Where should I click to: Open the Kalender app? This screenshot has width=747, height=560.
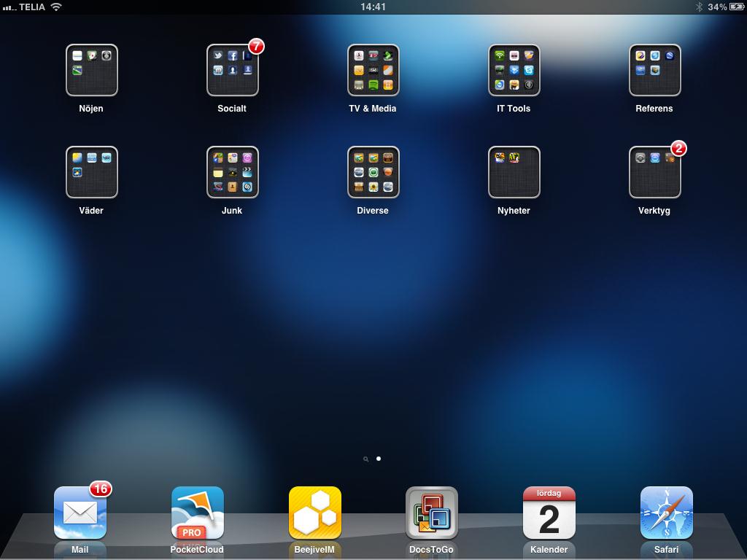pos(549,513)
